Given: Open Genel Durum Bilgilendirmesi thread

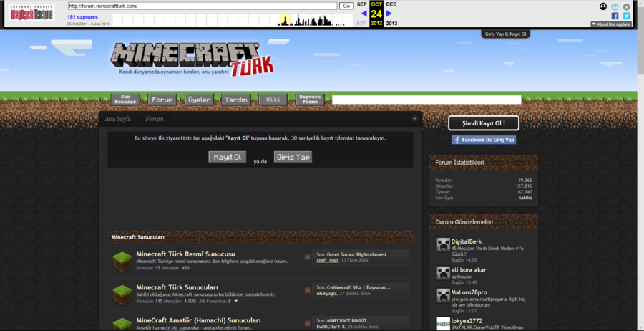Looking at the screenshot, I should point(356,254).
